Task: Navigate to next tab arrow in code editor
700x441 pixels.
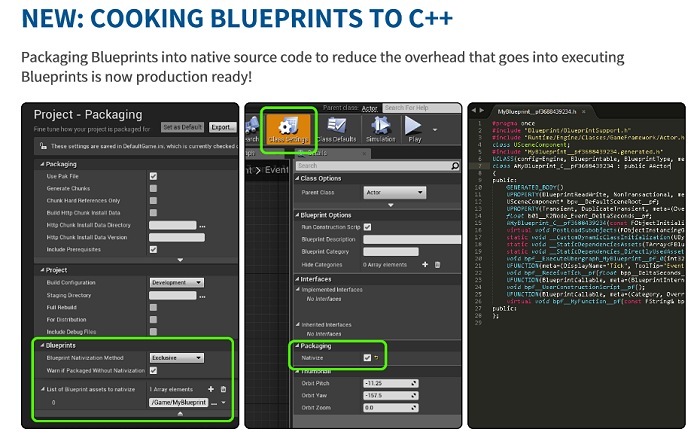Action: (481, 110)
